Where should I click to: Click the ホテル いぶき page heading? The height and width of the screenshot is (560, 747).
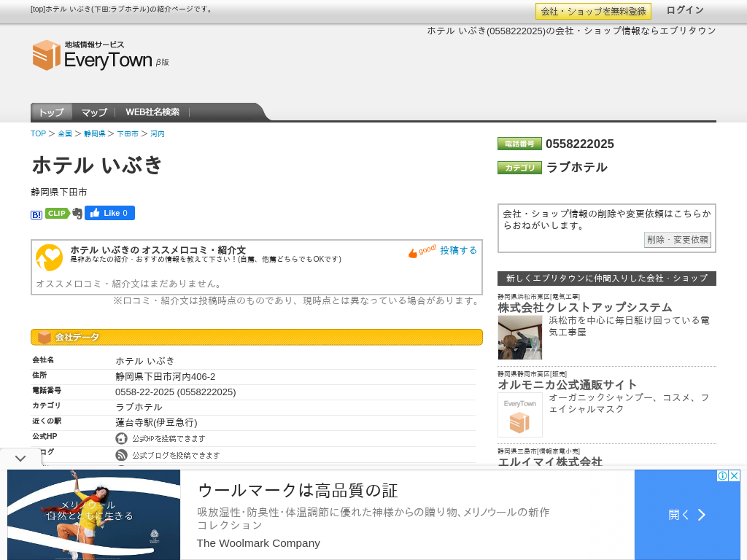tap(97, 166)
